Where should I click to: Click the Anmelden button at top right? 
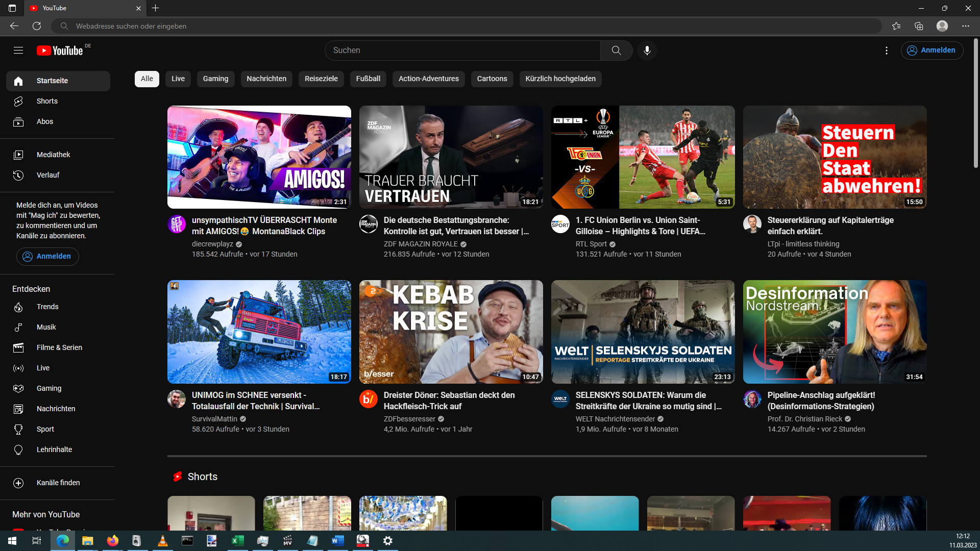coord(932,50)
